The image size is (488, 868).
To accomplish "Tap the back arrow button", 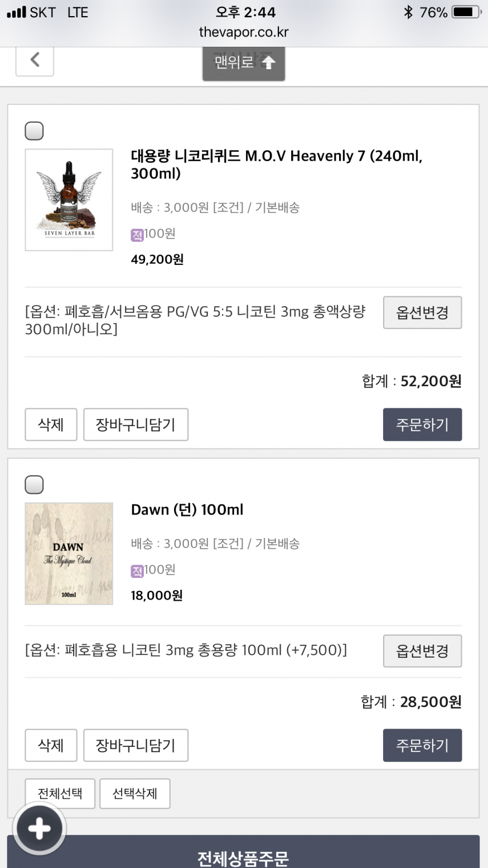I will [35, 60].
